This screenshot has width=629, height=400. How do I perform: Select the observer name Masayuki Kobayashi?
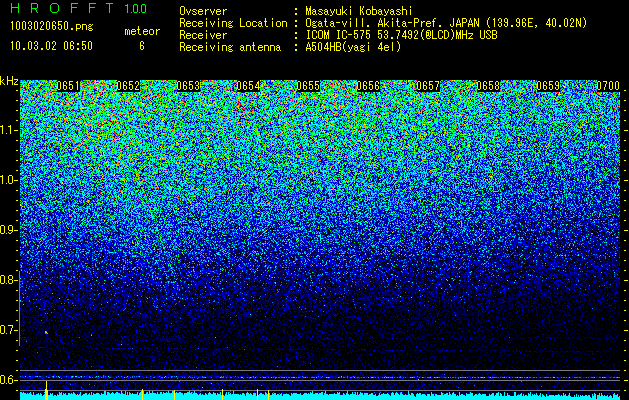tap(359, 11)
